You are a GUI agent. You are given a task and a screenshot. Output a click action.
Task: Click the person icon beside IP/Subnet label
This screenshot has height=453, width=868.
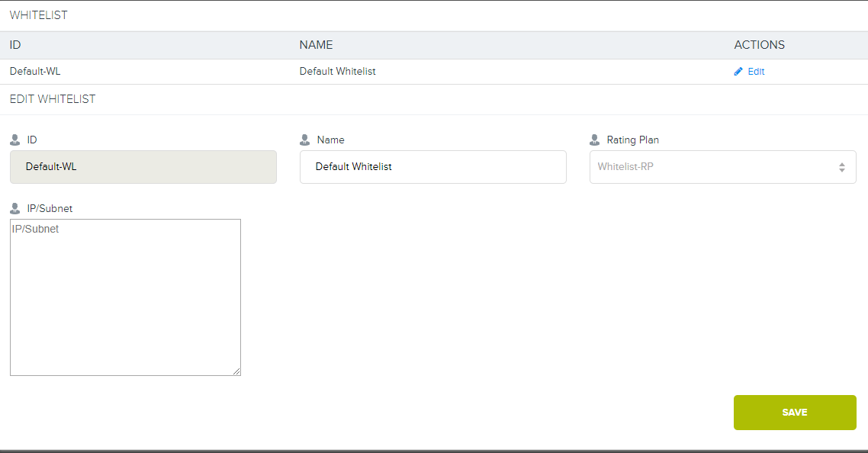(x=15, y=209)
